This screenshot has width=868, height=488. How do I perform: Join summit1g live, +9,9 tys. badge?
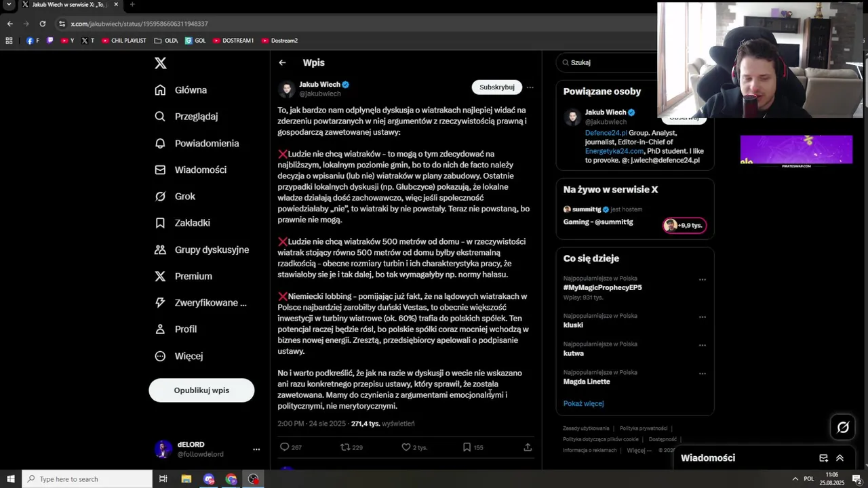[684, 225]
